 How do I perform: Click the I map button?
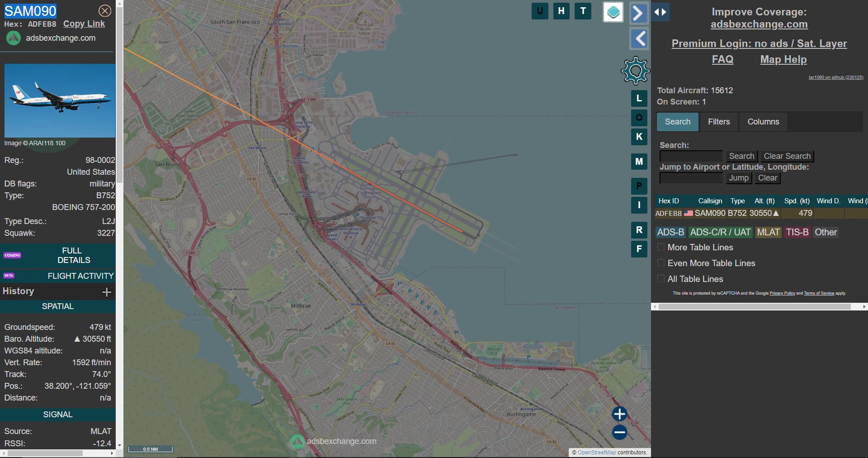tap(639, 205)
